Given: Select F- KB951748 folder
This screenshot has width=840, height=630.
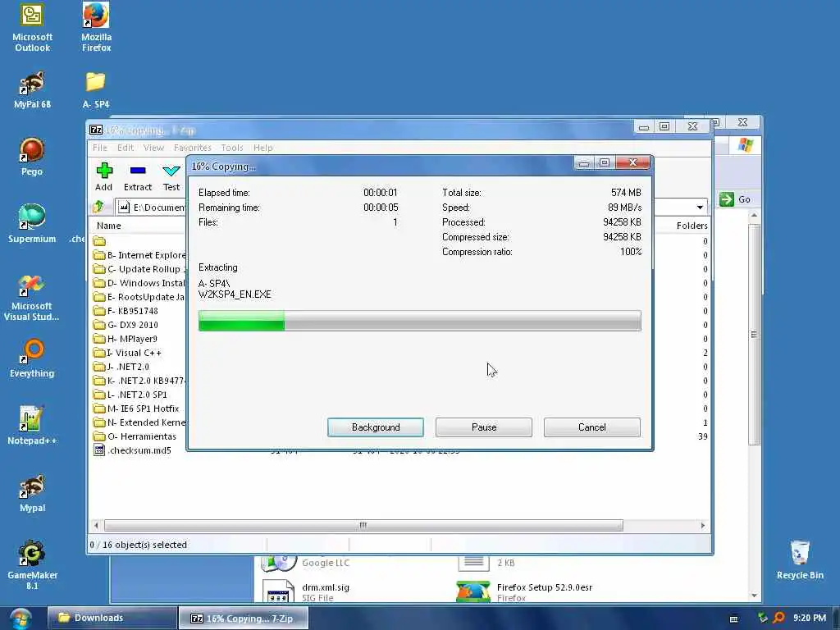Looking at the screenshot, I should pyautogui.click(x=126, y=311).
